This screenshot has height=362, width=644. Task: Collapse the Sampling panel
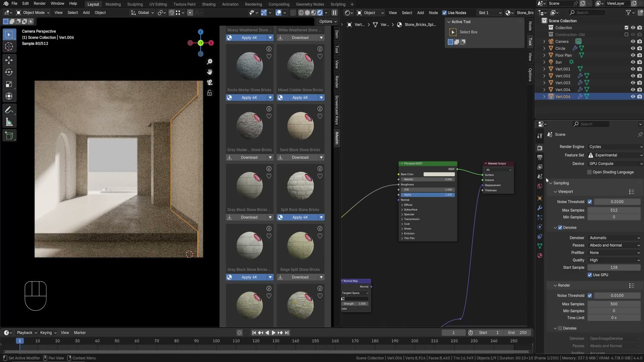click(551, 183)
